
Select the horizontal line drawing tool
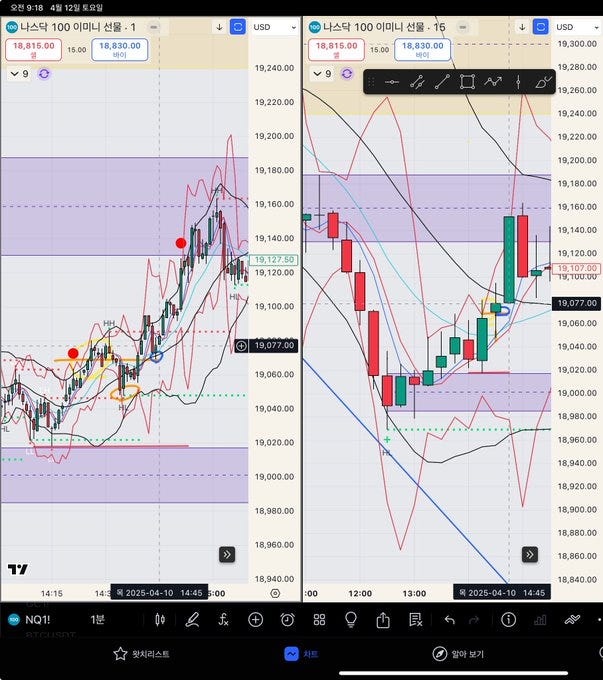pyautogui.click(x=391, y=82)
